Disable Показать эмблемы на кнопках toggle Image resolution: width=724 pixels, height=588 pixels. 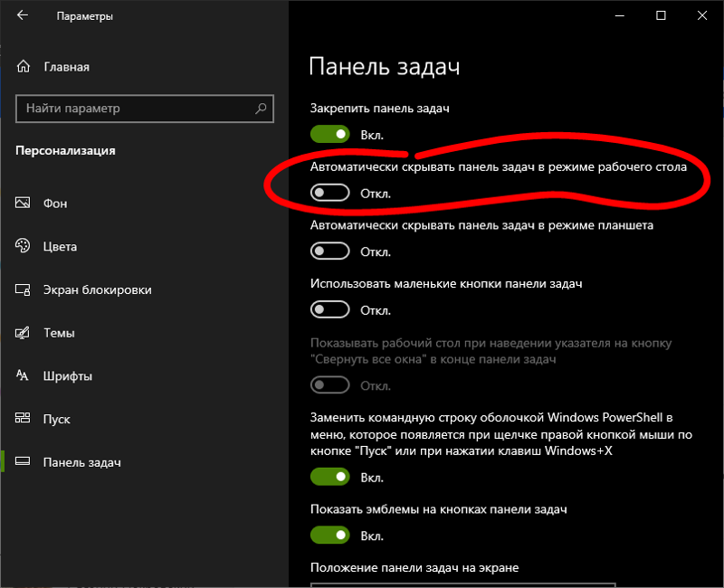329,536
